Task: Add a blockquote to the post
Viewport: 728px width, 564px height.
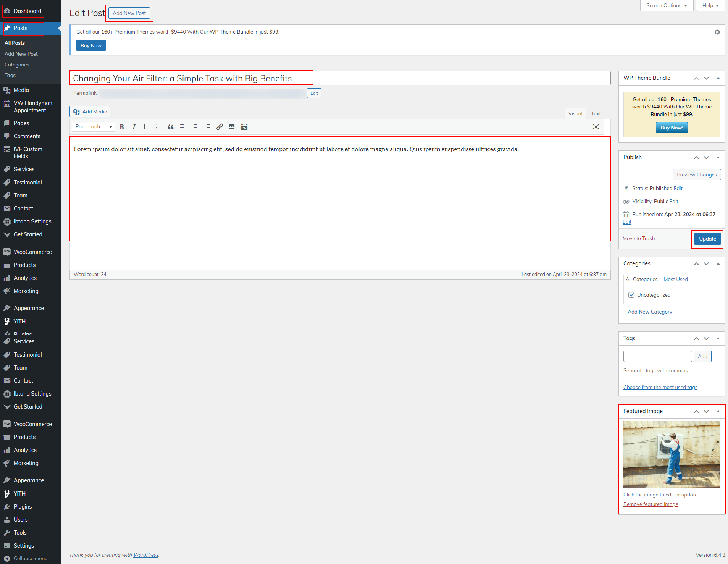Action: 171,127
